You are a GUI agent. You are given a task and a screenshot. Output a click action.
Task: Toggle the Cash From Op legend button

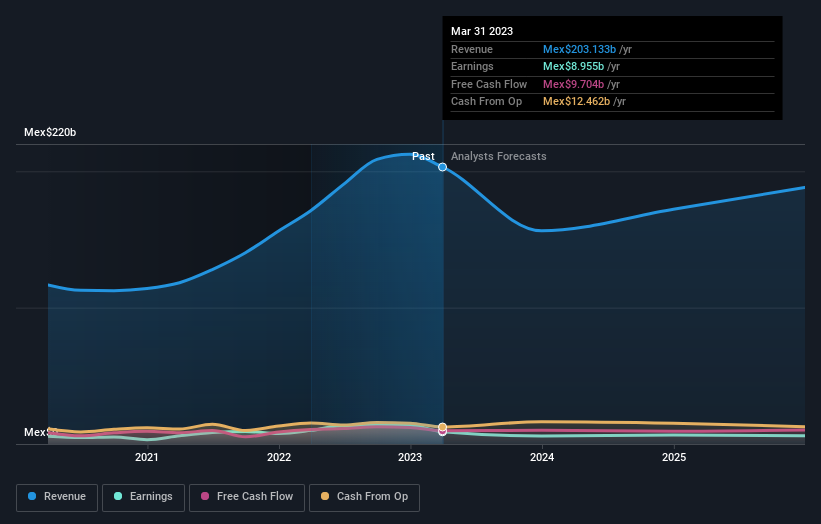364,497
